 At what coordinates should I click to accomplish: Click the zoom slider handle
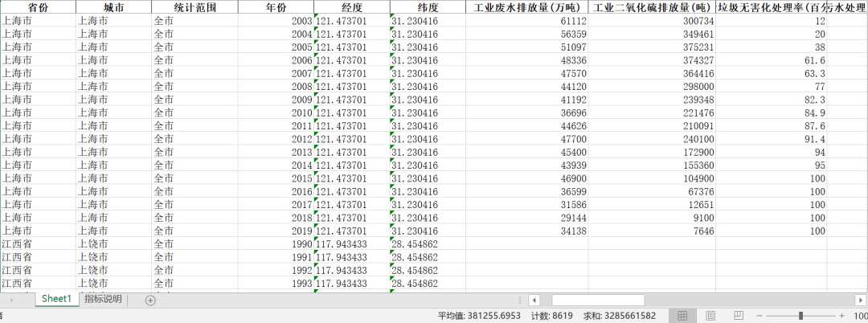[x=801, y=316]
